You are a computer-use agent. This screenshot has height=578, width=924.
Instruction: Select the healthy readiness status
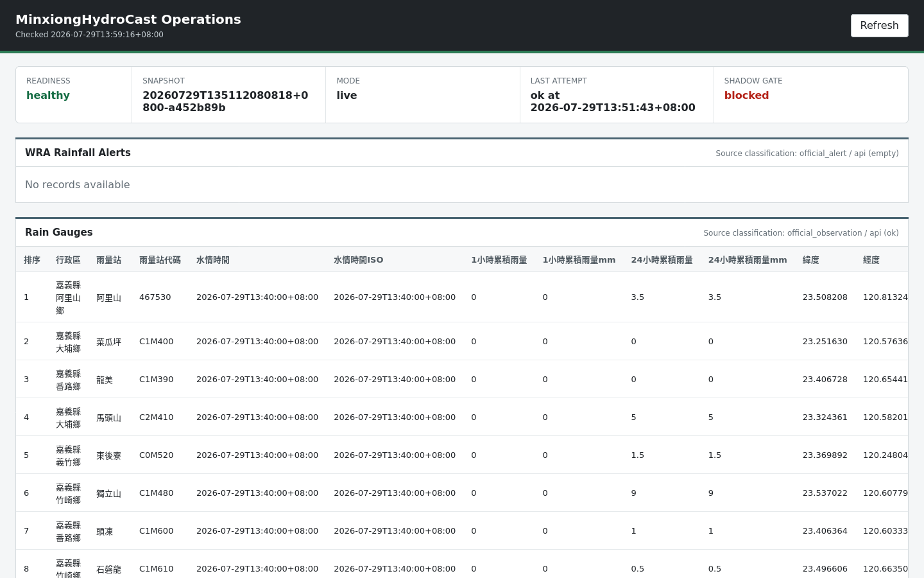(x=48, y=95)
